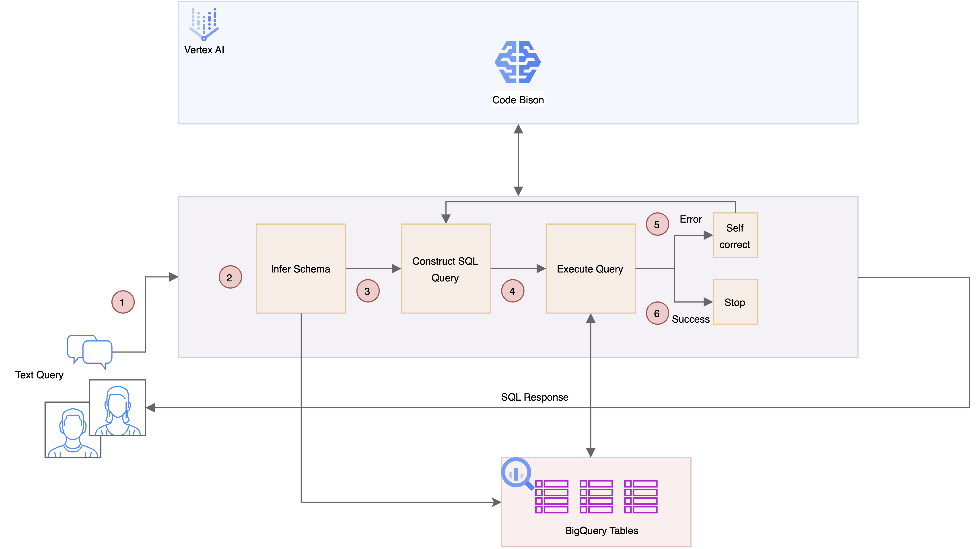Select the Infer Schema box
980x549 pixels.
(301, 269)
